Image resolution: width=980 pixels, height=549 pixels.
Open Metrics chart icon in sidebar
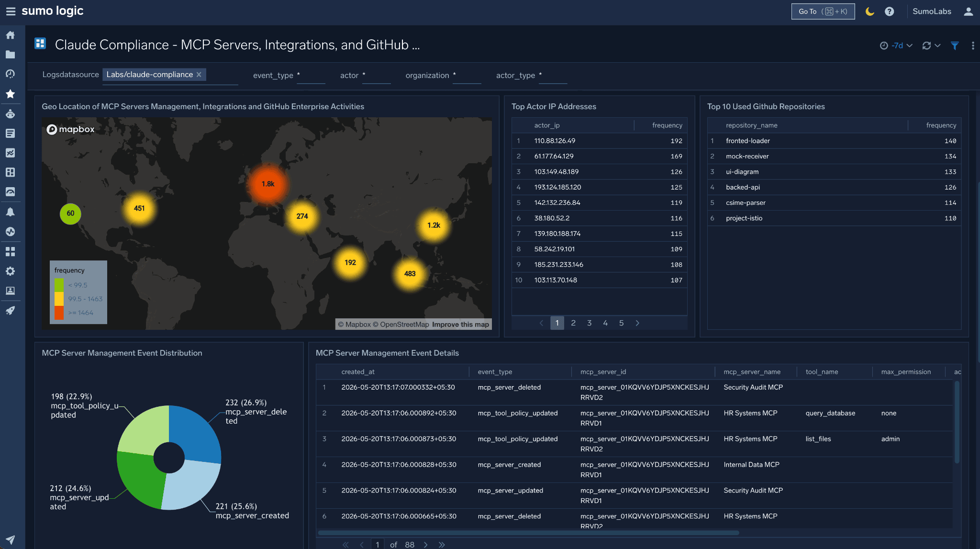coord(10,153)
